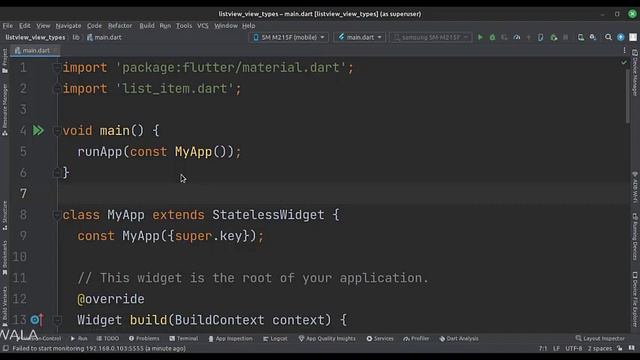Open the TODO tool window
This screenshot has height=360, width=640.
pyautogui.click(x=108, y=338)
